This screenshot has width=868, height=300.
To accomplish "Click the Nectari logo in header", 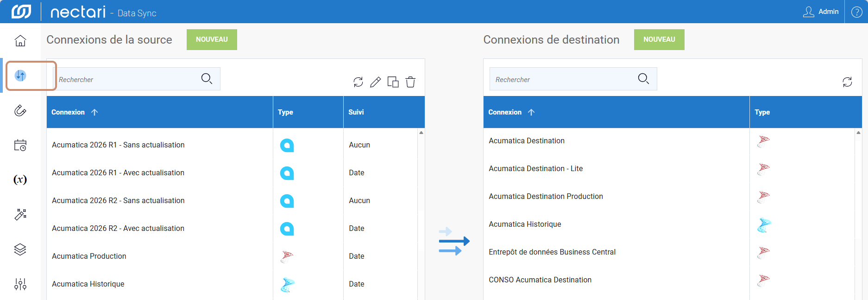I will click(21, 12).
